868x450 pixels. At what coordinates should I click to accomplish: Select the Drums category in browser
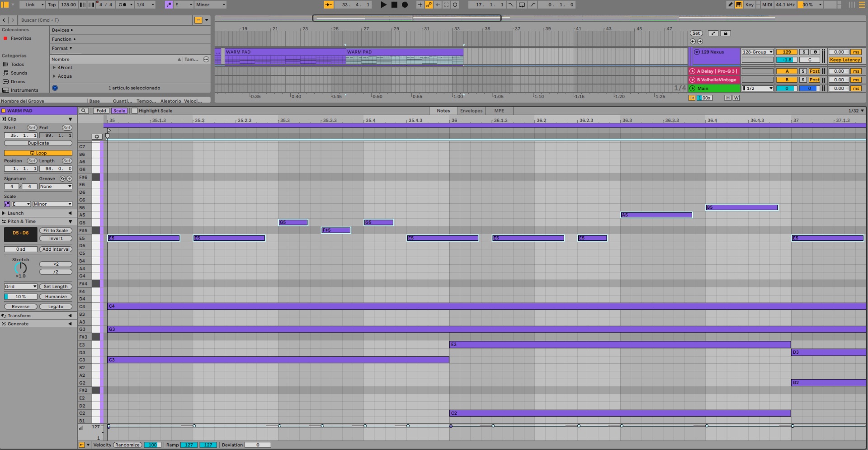(18, 82)
